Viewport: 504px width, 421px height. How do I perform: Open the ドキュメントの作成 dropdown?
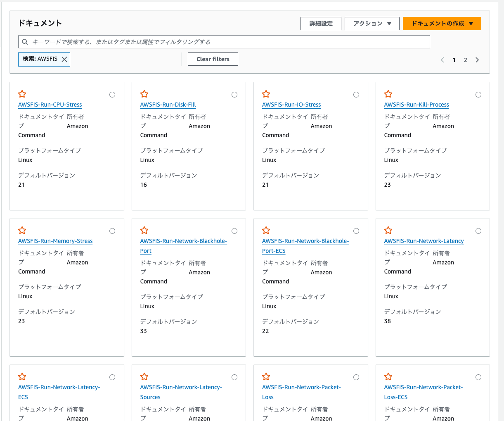442,24
